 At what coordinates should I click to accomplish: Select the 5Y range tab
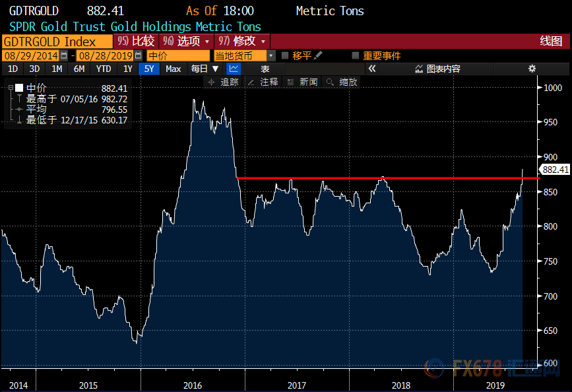point(149,69)
